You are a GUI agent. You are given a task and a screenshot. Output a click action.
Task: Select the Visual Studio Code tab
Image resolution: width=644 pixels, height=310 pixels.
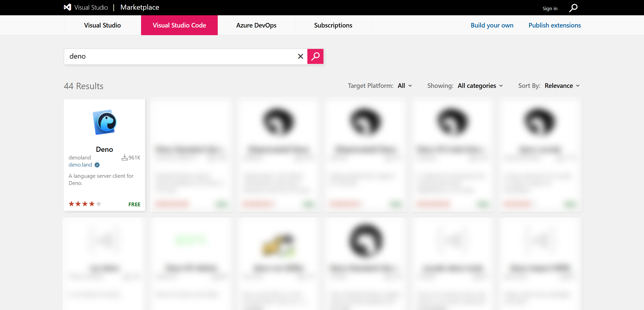pos(179,25)
